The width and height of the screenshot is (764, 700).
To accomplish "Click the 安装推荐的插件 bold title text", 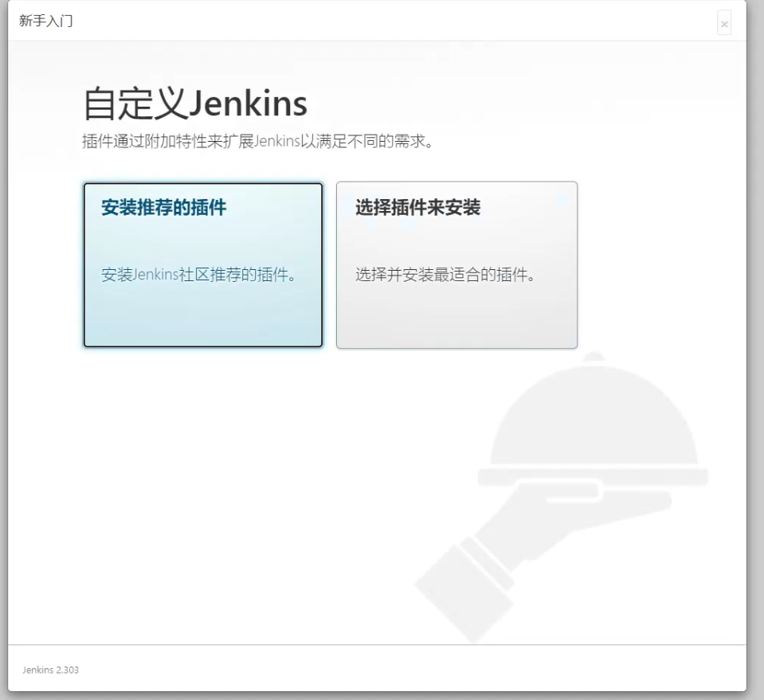I will tap(163, 209).
